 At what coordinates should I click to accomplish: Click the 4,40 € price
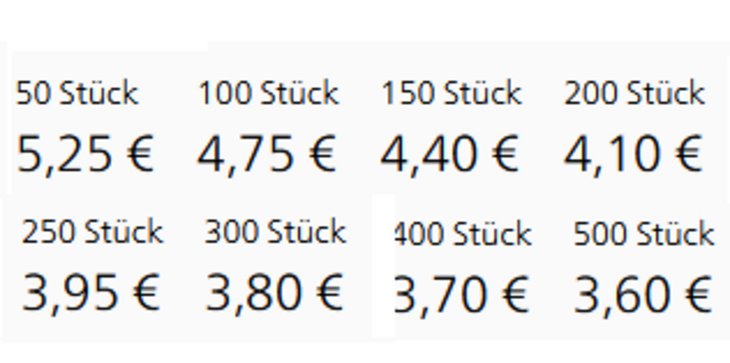(450, 154)
